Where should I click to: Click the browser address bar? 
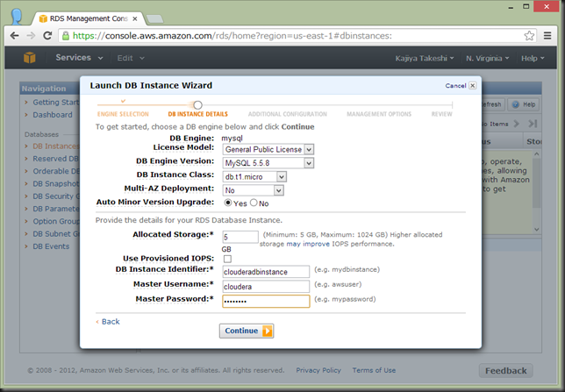coord(296,36)
